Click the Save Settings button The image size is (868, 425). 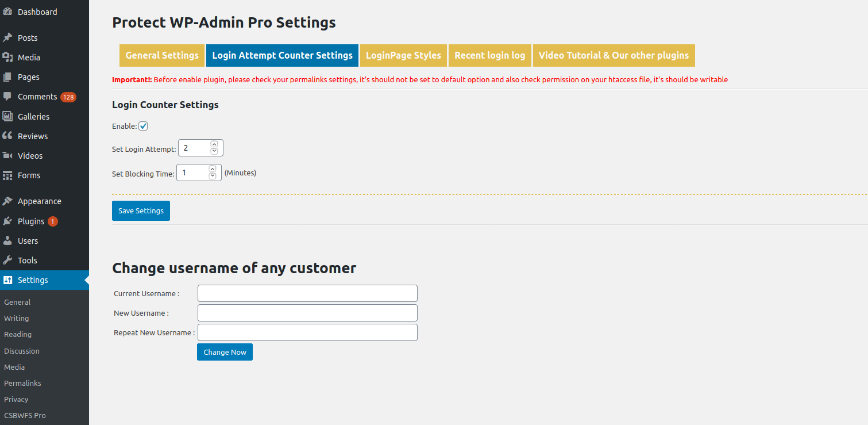pyautogui.click(x=141, y=211)
